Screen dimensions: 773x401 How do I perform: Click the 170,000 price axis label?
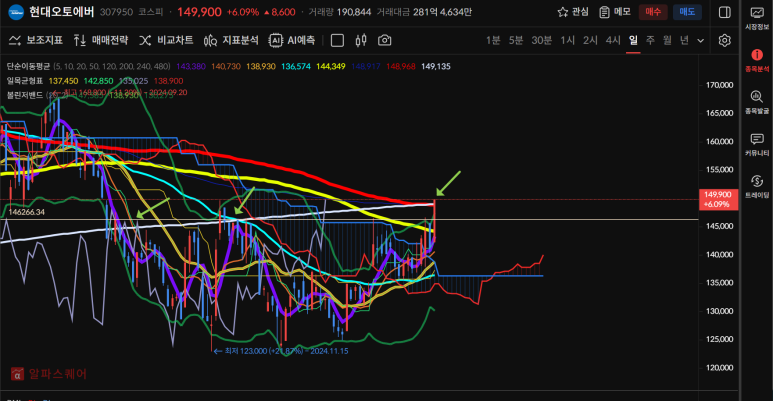(x=719, y=85)
